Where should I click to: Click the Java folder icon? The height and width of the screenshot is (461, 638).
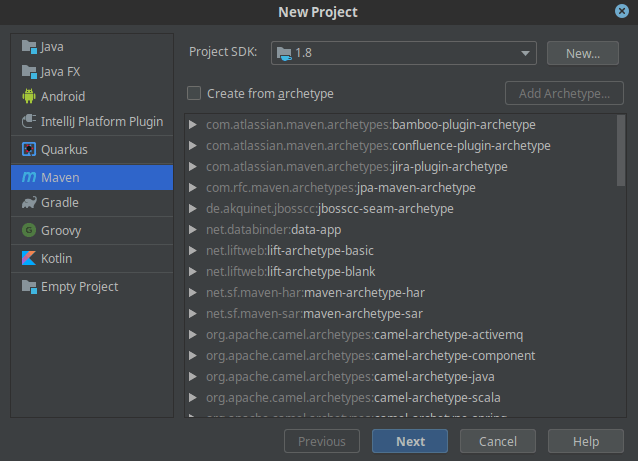29,47
